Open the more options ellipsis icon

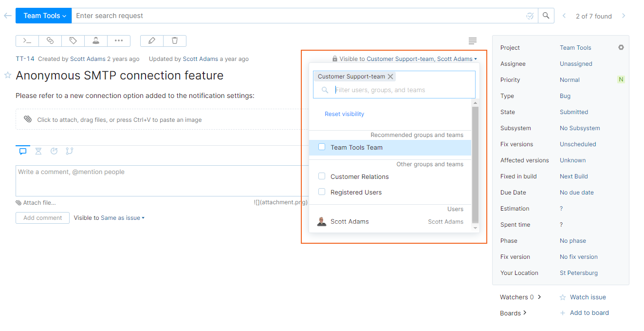pos(118,40)
